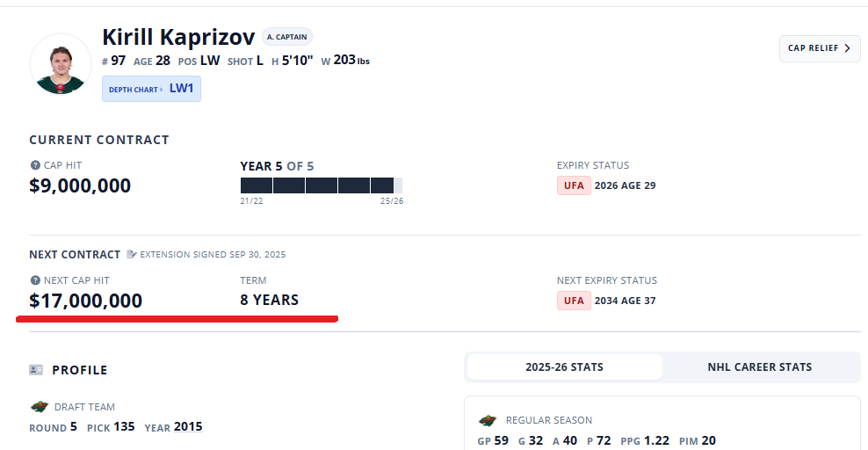Click the underlined draft year 2015
Viewport: 868px width, 450px height.
tap(188, 427)
